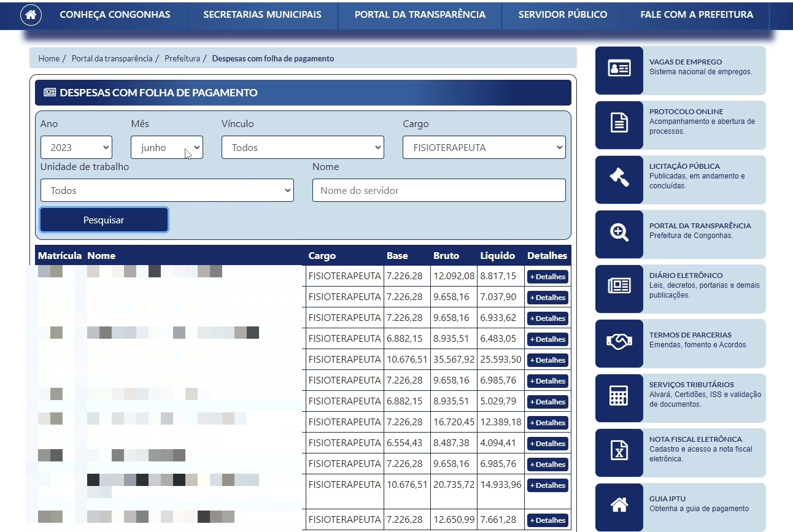Open the Mês dropdown showing junho

[167, 147]
